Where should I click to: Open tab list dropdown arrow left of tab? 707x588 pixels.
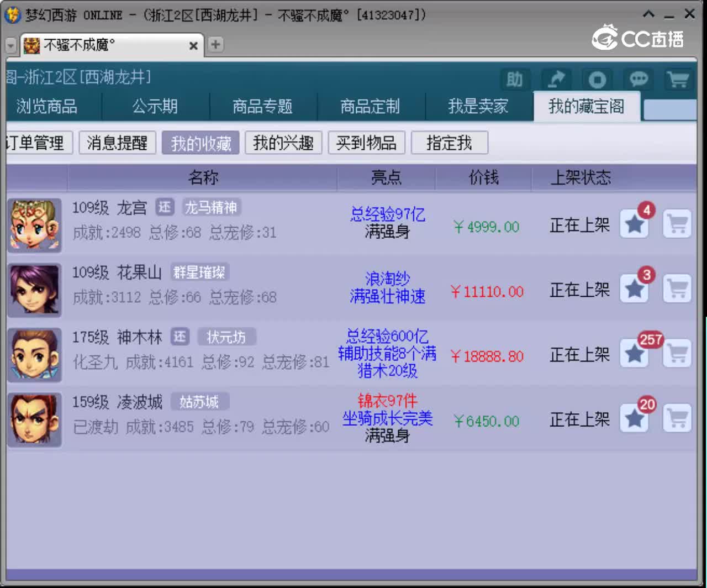11,45
